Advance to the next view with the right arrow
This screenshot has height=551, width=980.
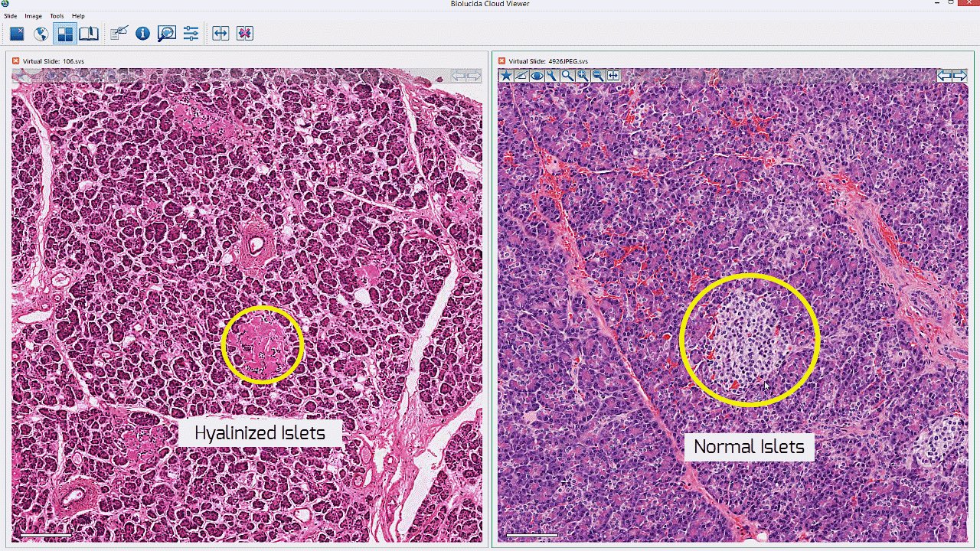[x=960, y=76]
